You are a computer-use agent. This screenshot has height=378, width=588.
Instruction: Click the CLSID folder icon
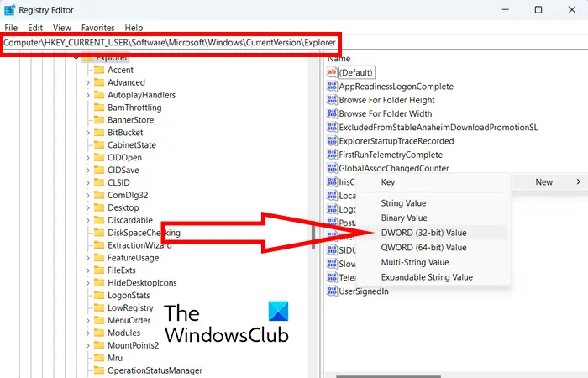point(99,182)
